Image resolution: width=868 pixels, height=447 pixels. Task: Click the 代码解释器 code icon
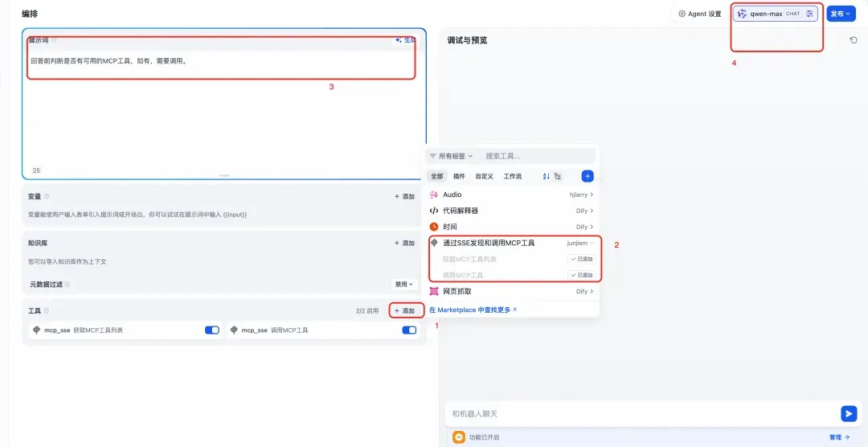pyautogui.click(x=434, y=211)
